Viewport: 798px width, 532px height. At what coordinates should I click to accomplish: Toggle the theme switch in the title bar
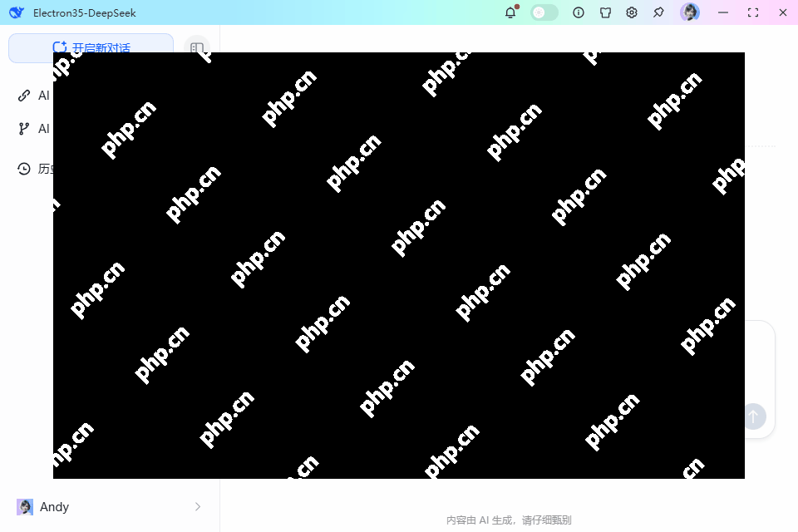(544, 12)
